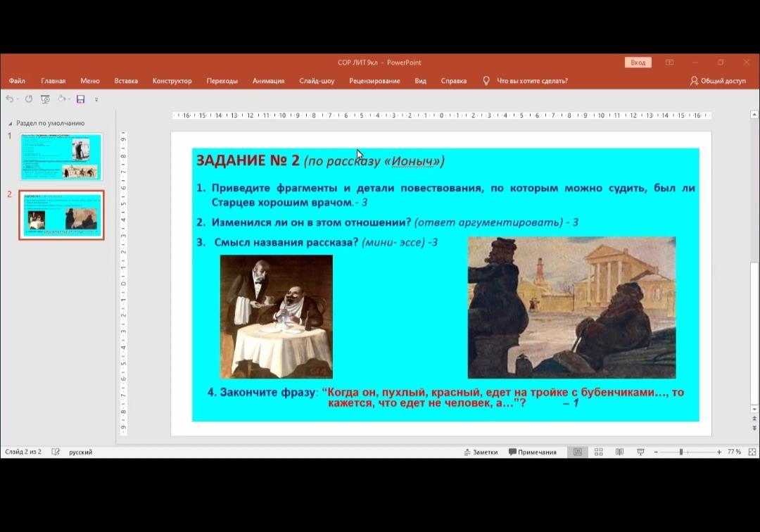Open the Файл menu

[16, 81]
